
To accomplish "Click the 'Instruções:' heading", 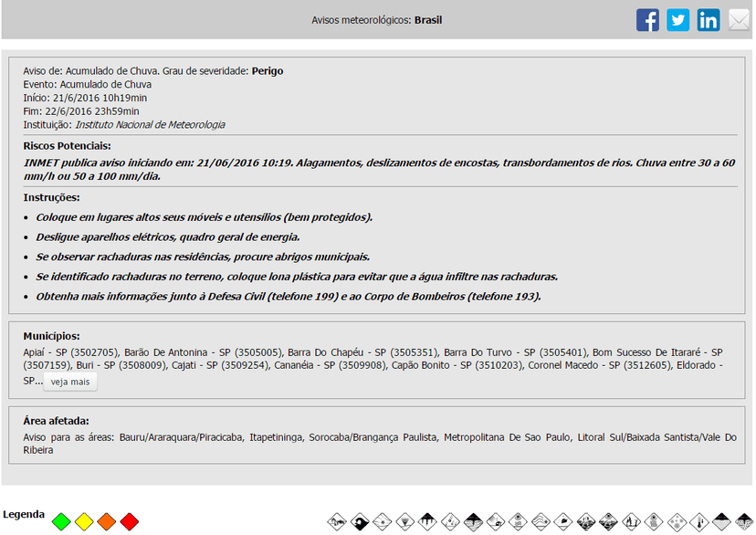I will click(x=52, y=197).
